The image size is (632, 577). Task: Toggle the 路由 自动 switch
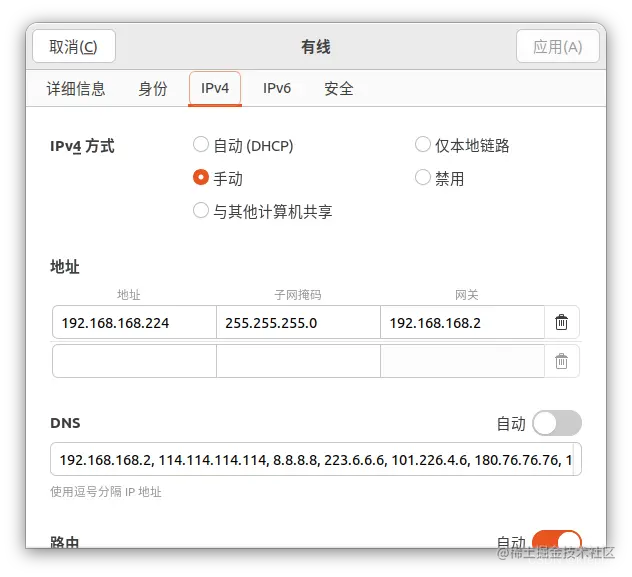pos(557,540)
